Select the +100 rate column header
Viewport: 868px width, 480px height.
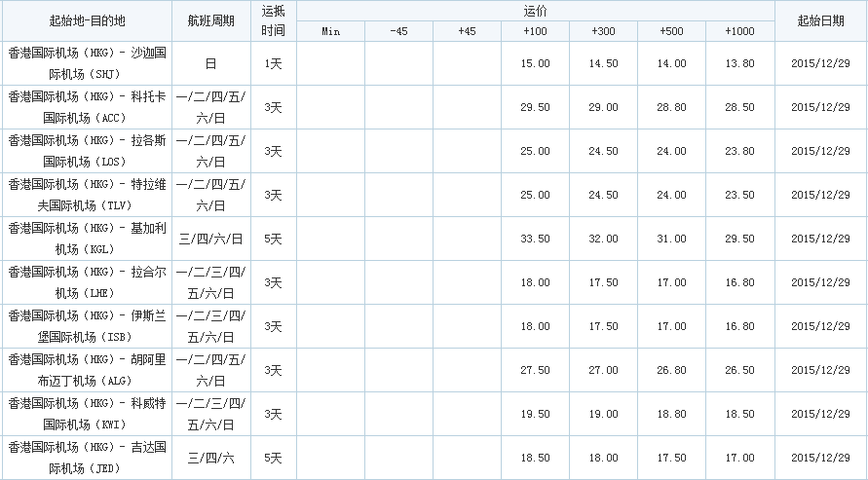coord(535,31)
